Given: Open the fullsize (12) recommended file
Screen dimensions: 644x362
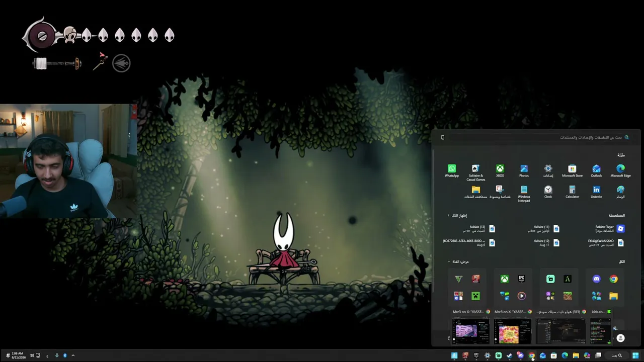Looking at the screenshot, I should click(546, 243).
